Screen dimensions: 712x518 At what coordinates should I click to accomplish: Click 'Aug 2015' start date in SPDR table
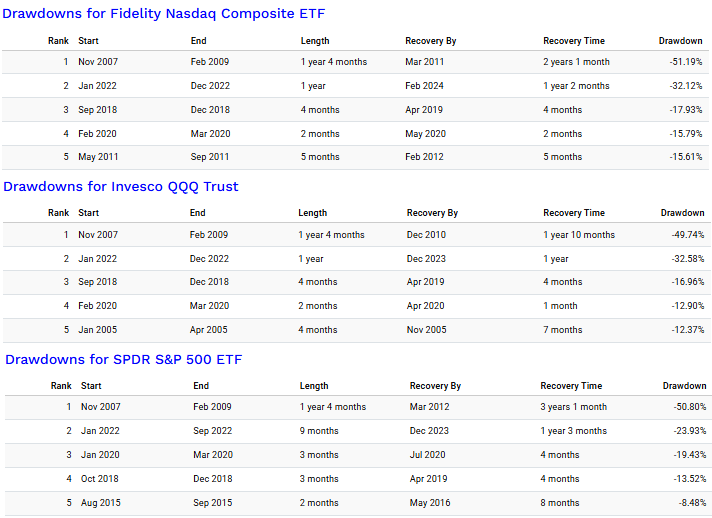point(101,503)
